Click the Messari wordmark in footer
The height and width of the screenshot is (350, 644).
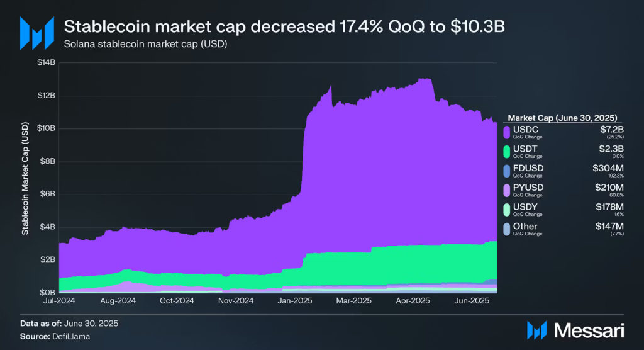(x=587, y=330)
